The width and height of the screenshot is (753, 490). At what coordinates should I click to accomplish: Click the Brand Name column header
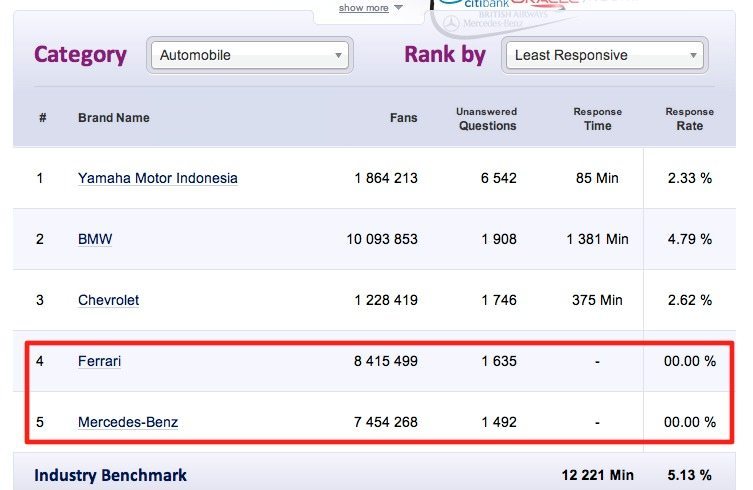pyautogui.click(x=114, y=118)
